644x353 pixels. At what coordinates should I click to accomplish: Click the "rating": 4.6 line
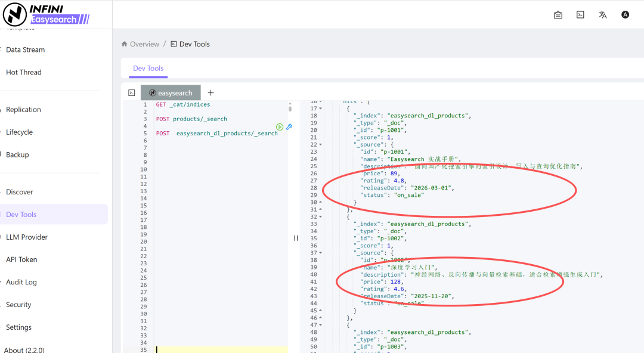pos(383,289)
